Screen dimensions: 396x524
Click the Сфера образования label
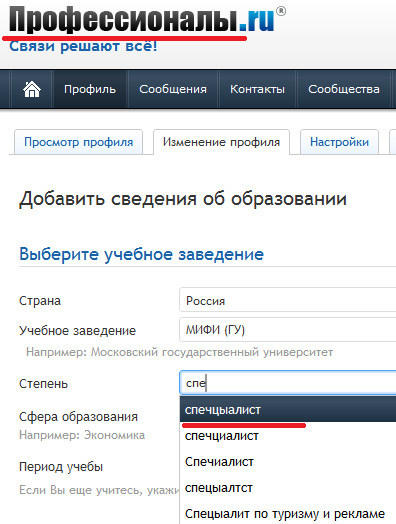pyautogui.click(x=78, y=417)
